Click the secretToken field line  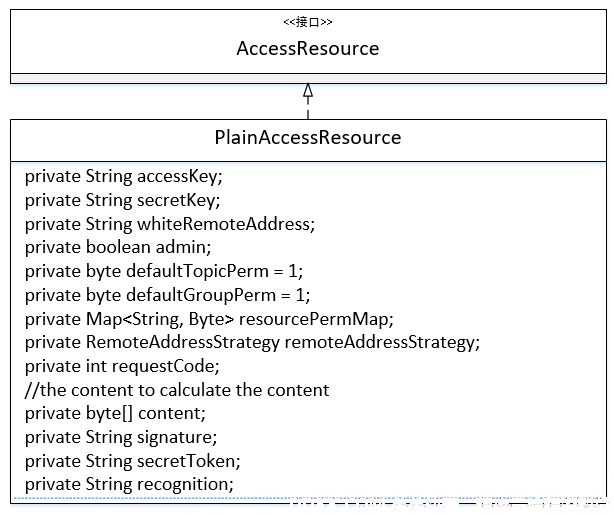click(x=133, y=461)
